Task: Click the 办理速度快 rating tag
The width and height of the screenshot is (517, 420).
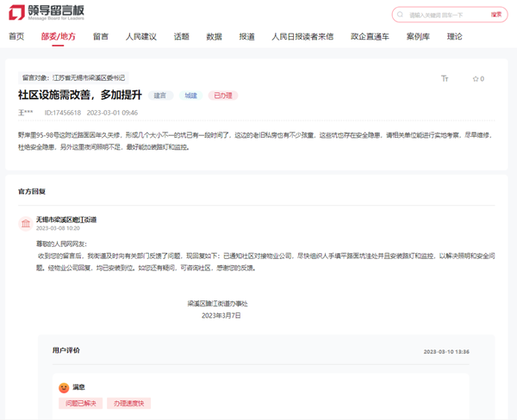Action: pyautogui.click(x=128, y=403)
